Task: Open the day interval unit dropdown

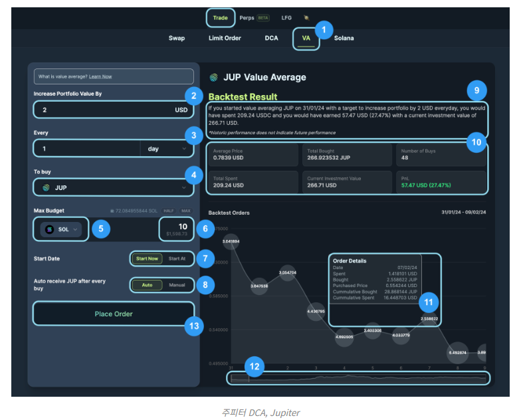Action: tap(166, 149)
